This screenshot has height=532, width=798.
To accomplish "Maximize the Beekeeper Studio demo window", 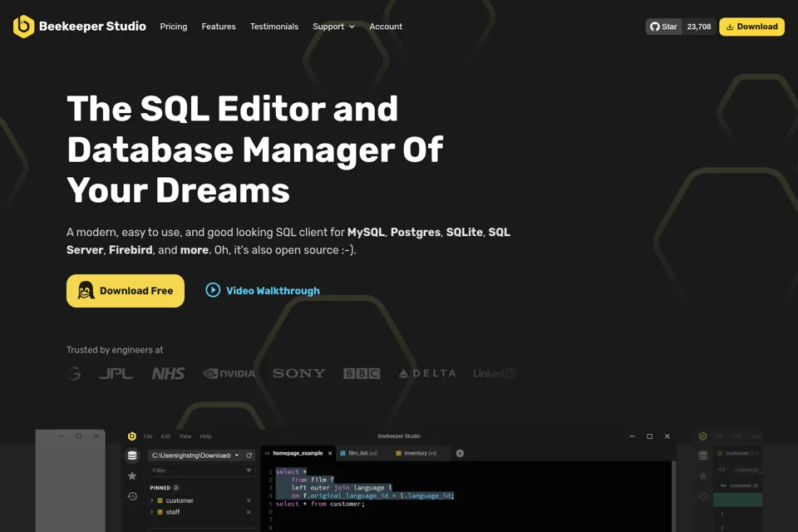I will click(649, 436).
